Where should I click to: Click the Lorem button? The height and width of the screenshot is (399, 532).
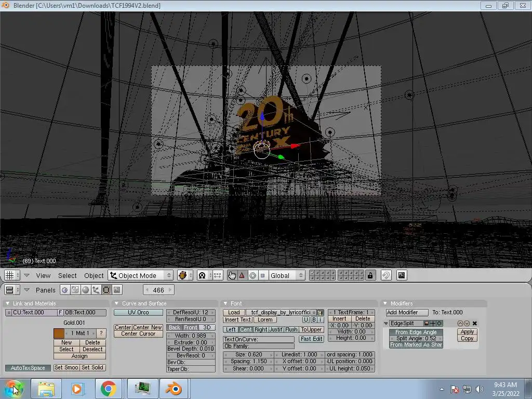click(x=265, y=320)
